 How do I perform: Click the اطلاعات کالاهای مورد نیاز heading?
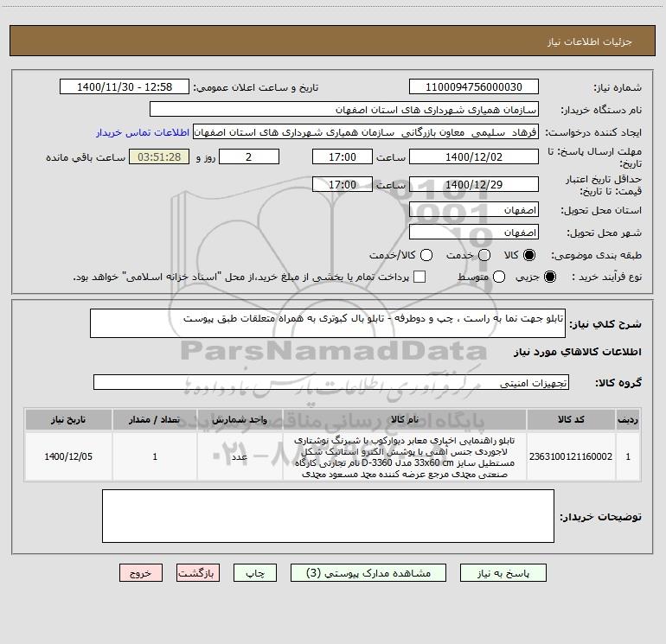(x=578, y=352)
